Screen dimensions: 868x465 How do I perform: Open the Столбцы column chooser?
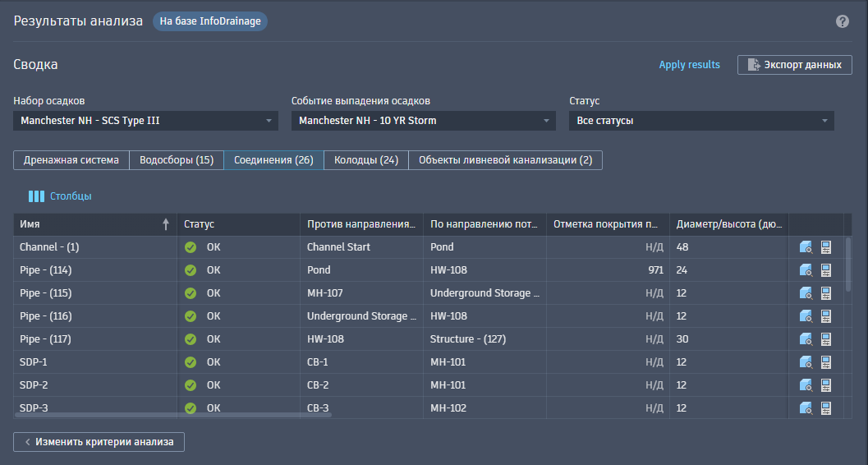[x=60, y=196]
